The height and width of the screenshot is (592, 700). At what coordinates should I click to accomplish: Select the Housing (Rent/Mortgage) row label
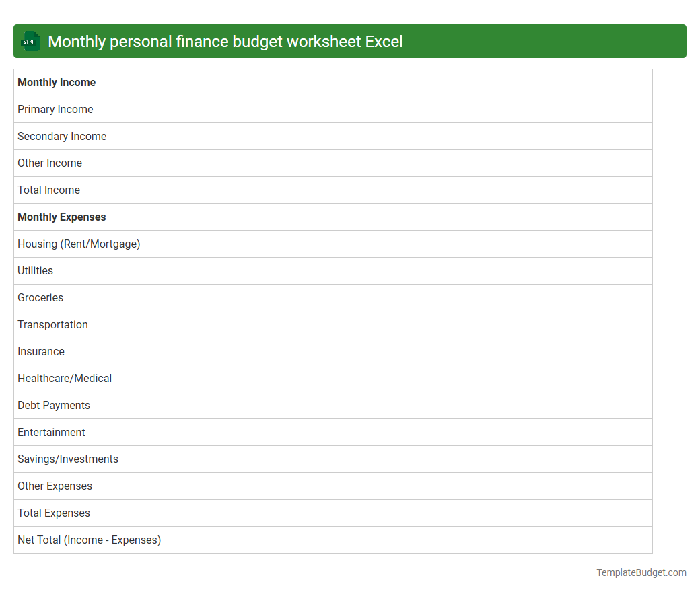[79, 244]
